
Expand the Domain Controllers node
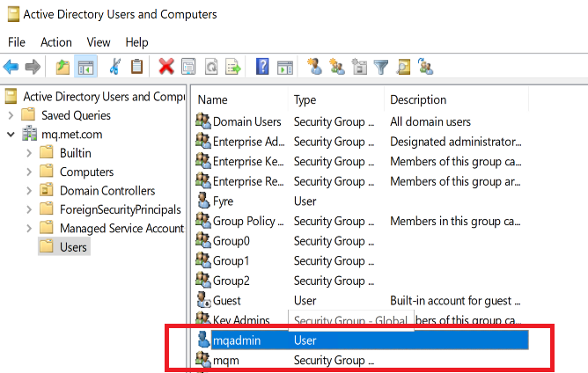point(29,190)
